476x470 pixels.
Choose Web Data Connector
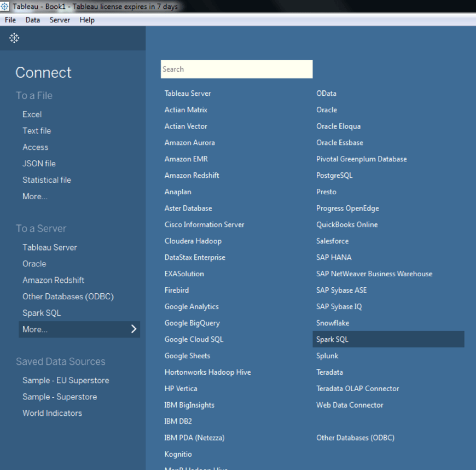[x=350, y=405]
